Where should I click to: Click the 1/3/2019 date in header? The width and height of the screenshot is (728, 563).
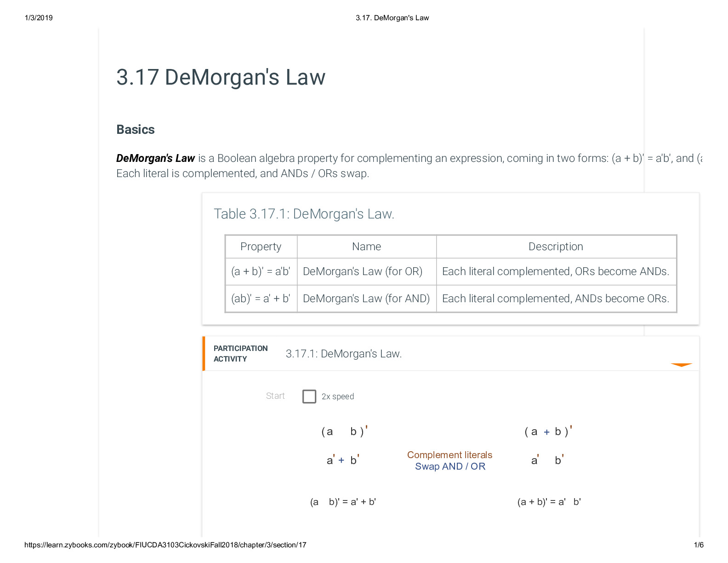click(39, 18)
